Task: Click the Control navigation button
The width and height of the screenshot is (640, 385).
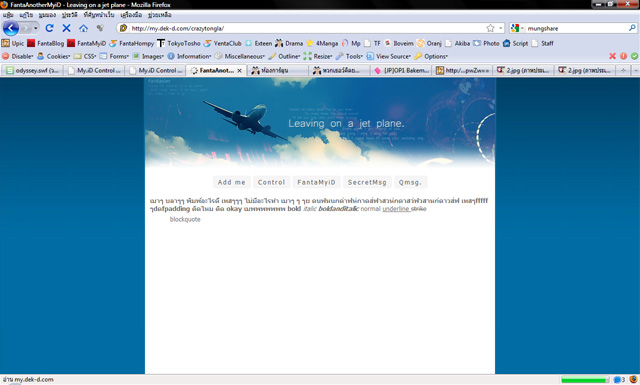Action: [x=271, y=182]
